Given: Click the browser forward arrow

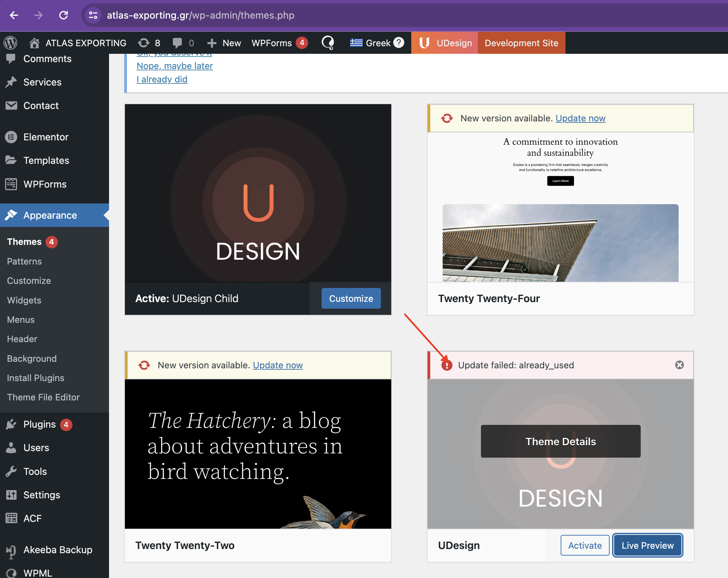Looking at the screenshot, I should 39,15.
